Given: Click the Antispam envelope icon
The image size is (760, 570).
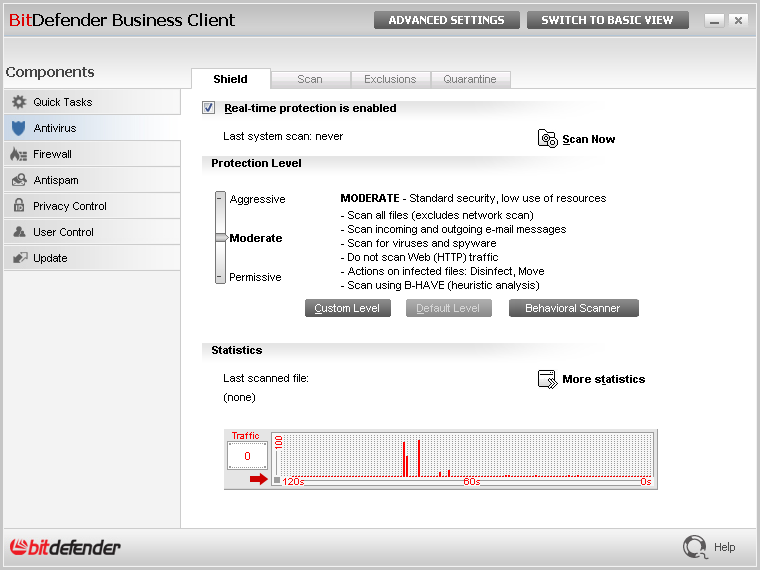Looking at the screenshot, I should (19, 180).
